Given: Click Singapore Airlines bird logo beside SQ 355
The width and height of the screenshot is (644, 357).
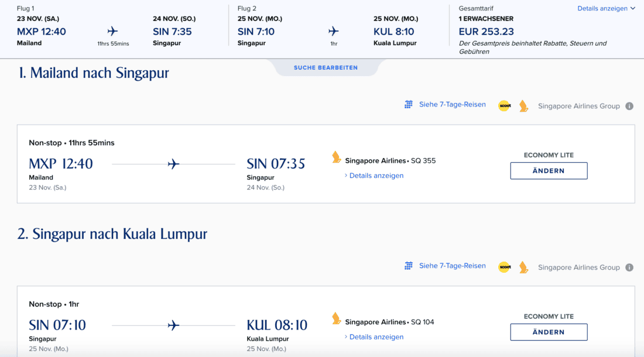Looking at the screenshot, I should coord(337,157).
